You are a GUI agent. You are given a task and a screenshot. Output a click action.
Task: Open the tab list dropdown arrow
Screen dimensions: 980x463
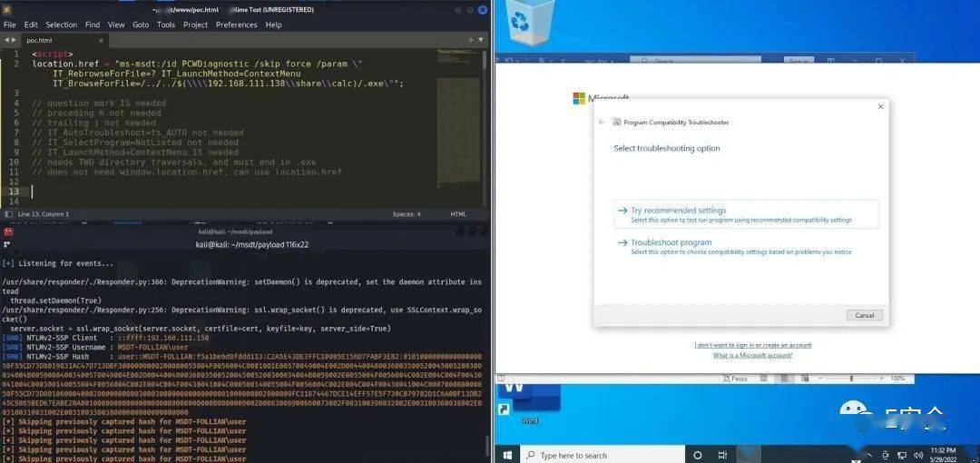[481, 39]
